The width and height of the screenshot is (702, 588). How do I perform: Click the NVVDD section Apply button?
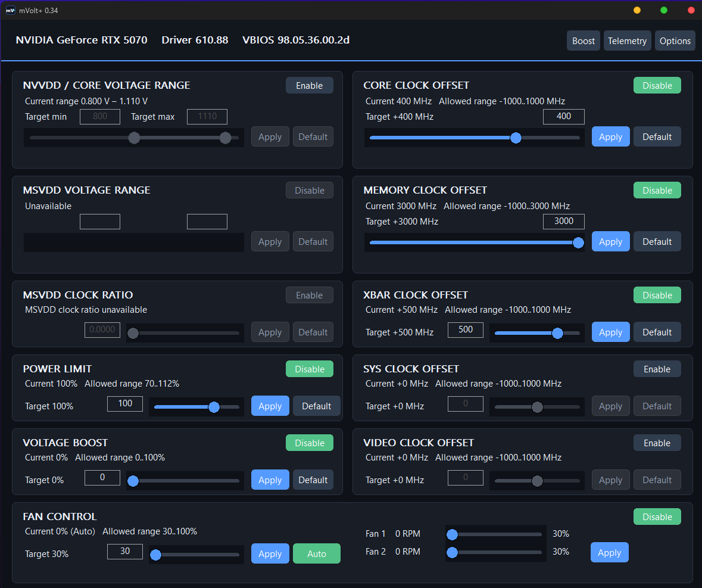tap(270, 136)
